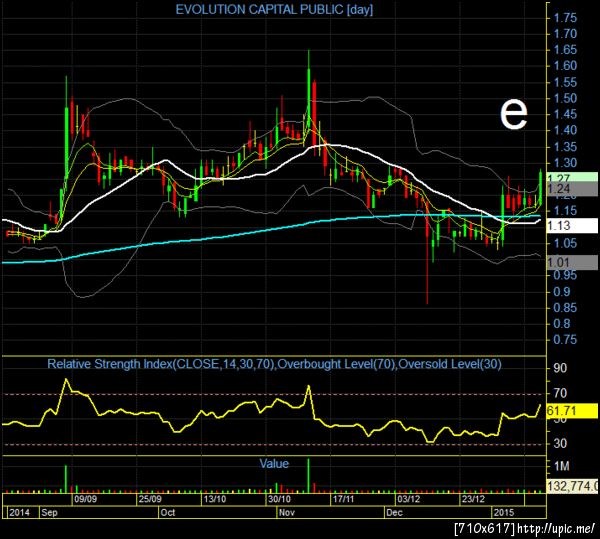This screenshot has height=539, width=600.
Task: Click the 1.50 price axis label
Action: click(x=566, y=98)
